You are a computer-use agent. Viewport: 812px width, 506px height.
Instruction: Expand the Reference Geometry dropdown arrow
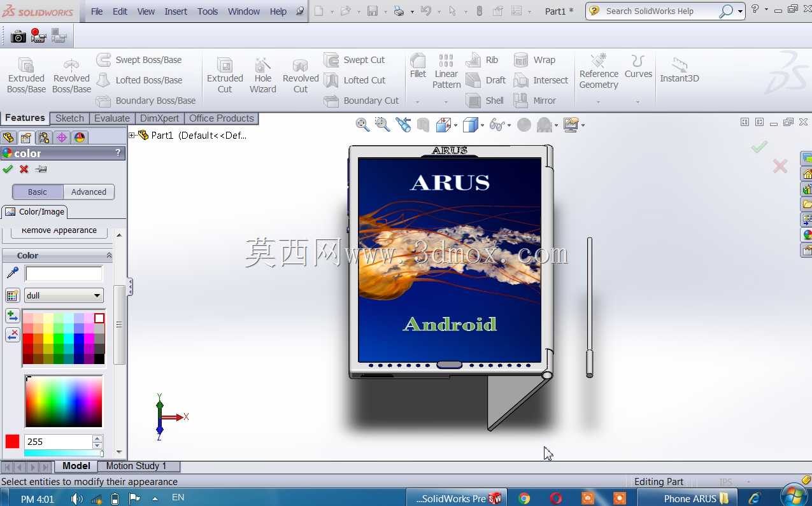[598, 102]
